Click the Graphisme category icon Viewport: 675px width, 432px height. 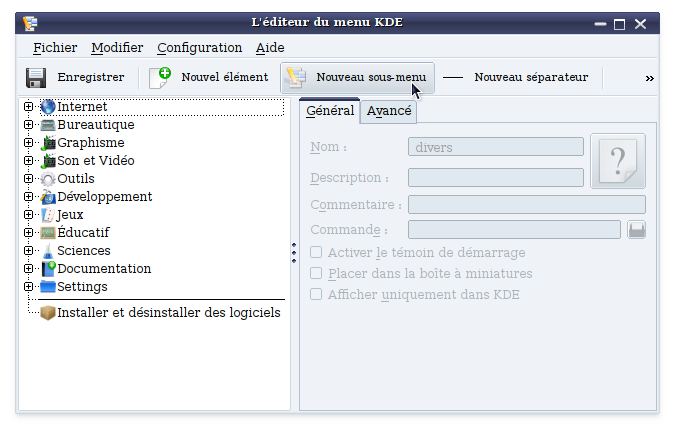(48, 143)
